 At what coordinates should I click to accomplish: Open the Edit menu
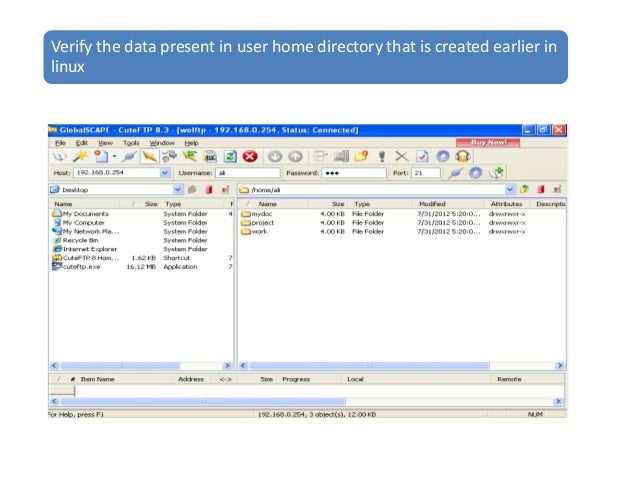82,143
